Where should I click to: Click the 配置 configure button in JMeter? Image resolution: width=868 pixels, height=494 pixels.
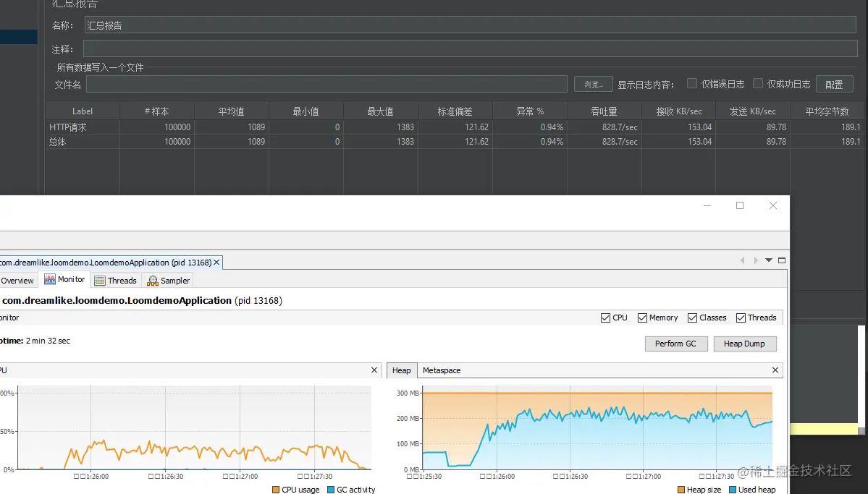[x=834, y=84]
